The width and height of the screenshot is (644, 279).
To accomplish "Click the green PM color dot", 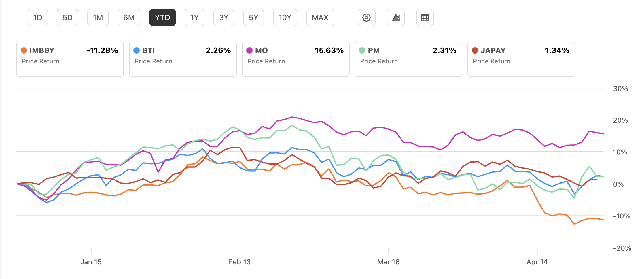I will 362,50.
